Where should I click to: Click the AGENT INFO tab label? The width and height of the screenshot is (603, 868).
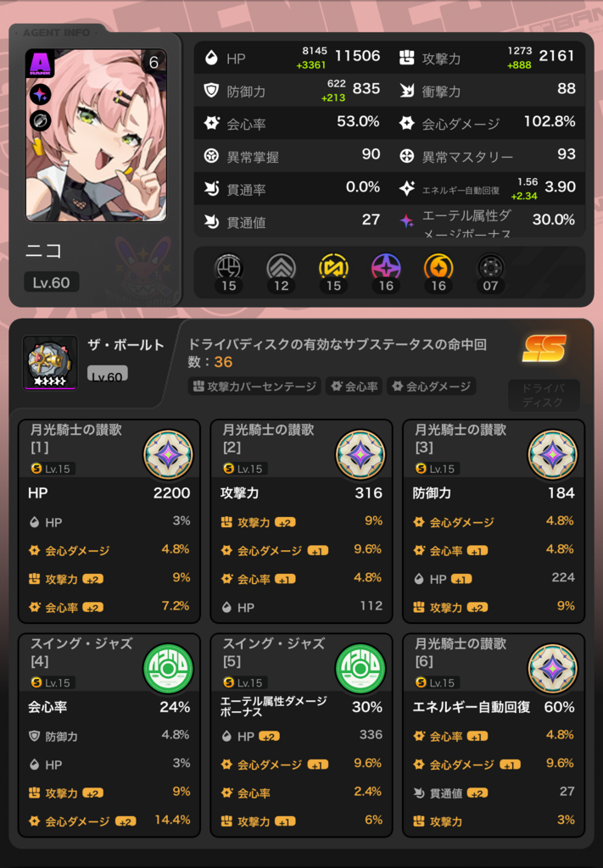[57, 33]
